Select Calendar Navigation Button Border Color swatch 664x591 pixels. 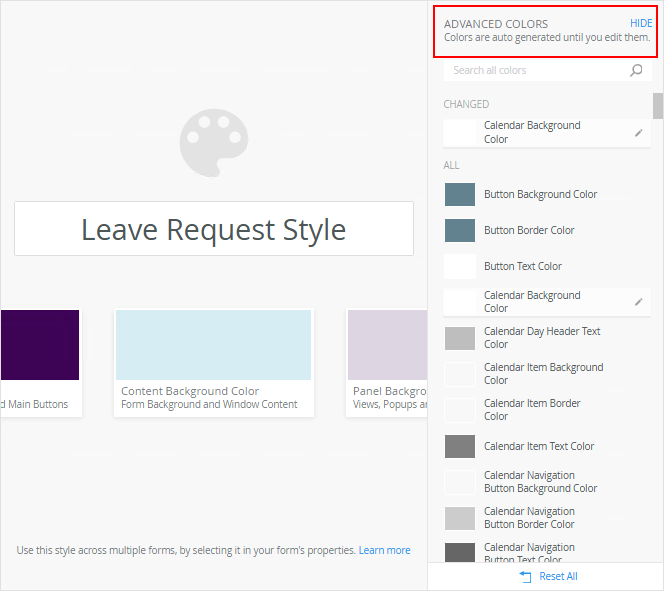click(x=460, y=518)
